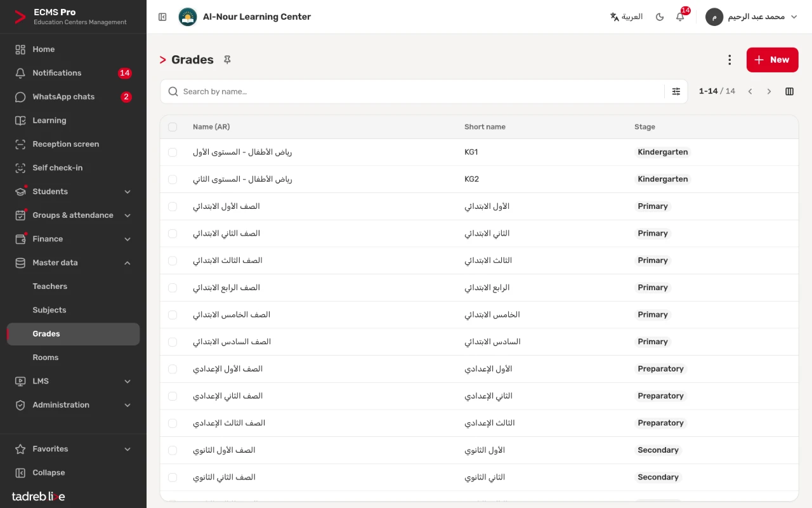The height and width of the screenshot is (508, 812).
Task: Open user account dropdown محمد عبد الرحيم
Action: pyautogui.click(x=752, y=17)
